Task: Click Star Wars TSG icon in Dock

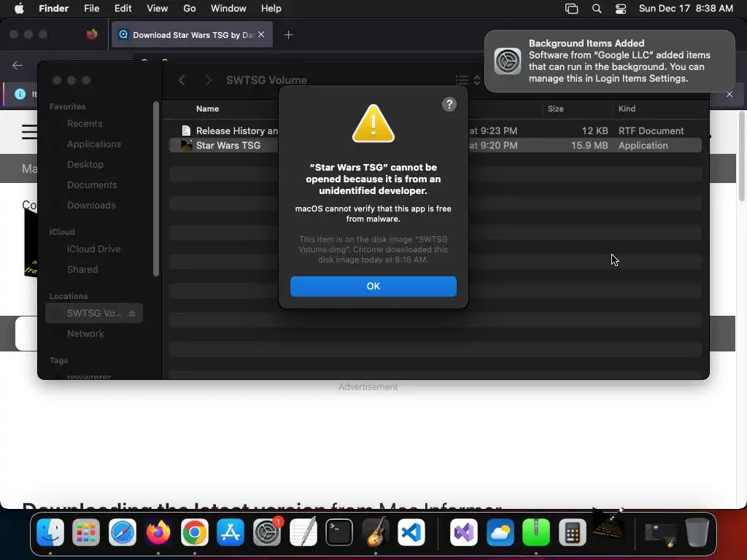Action: click(x=608, y=524)
